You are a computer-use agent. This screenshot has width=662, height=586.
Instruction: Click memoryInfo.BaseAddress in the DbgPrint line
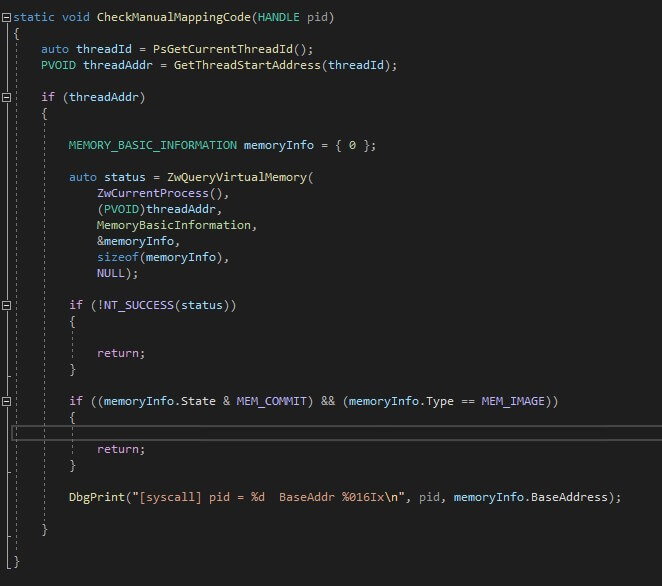(531, 497)
